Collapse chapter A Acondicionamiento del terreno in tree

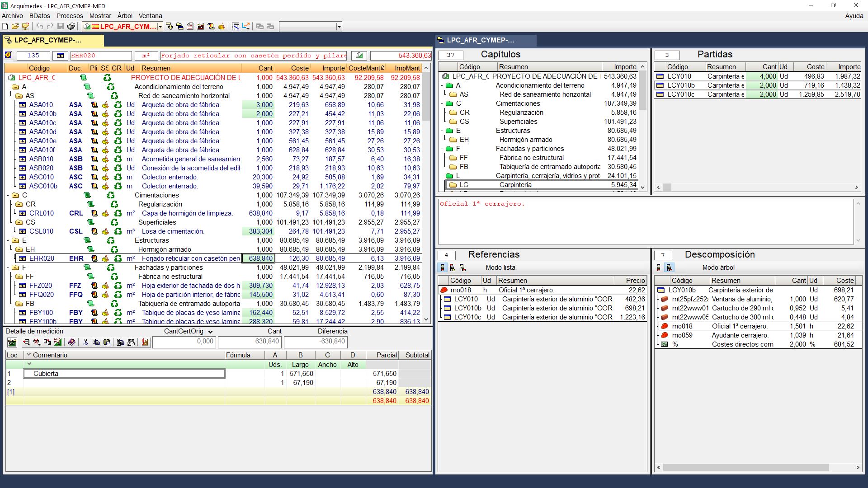pyautogui.click(x=15, y=87)
